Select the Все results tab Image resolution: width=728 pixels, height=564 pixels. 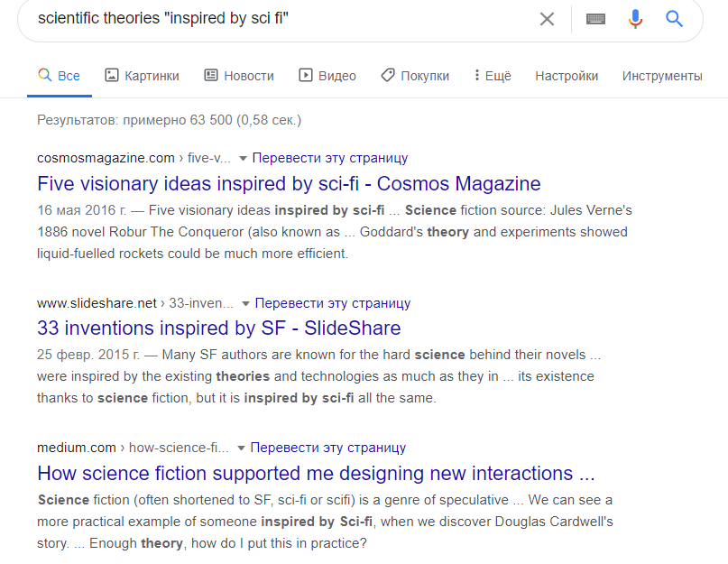(59, 75)
